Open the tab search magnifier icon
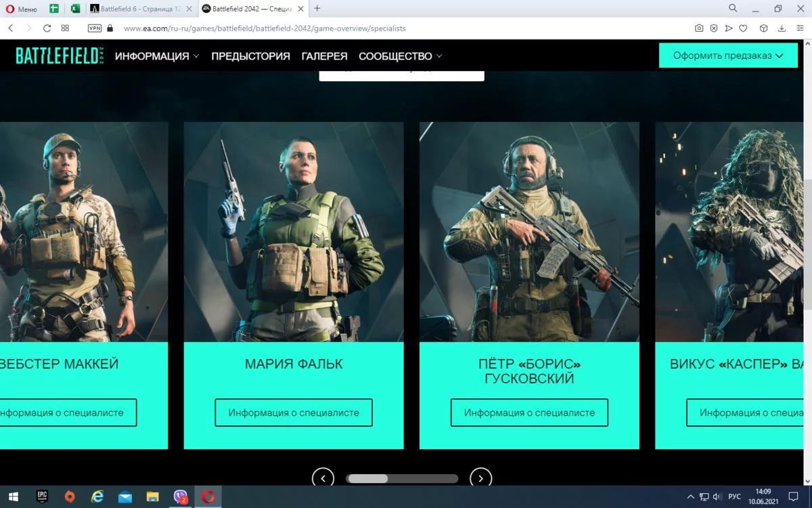This screenshot has width=812, height=508. click(733, 9)
